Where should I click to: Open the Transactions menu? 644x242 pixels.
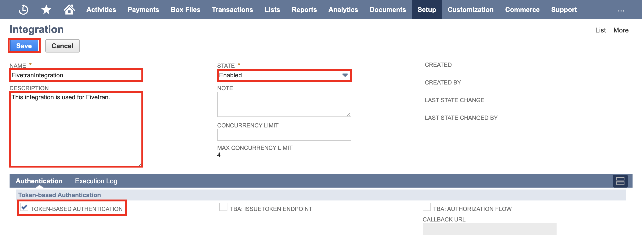pos(232,10)
